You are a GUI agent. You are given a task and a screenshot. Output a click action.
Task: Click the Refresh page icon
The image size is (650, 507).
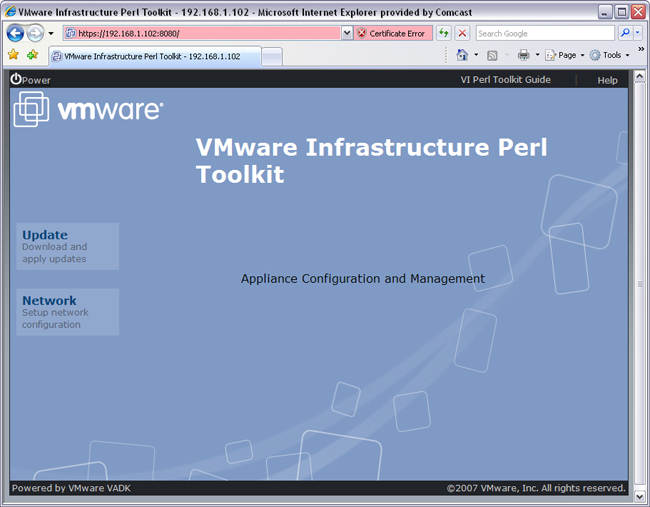tap(444, 33)
